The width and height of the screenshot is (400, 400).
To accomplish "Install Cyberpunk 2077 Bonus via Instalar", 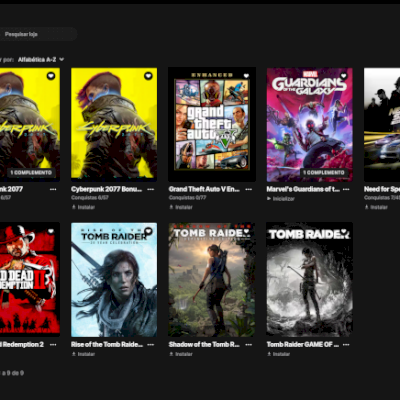I will click(x=83, y=207).
